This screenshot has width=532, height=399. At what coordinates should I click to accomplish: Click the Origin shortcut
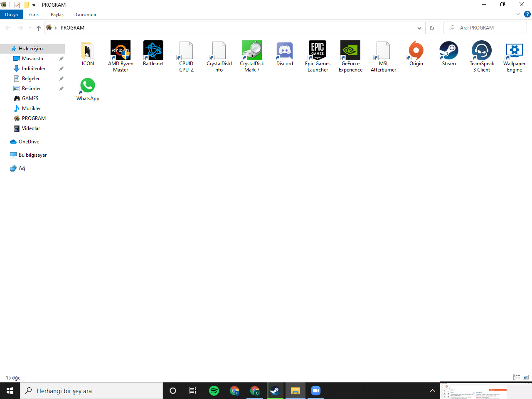click(416, 54)
